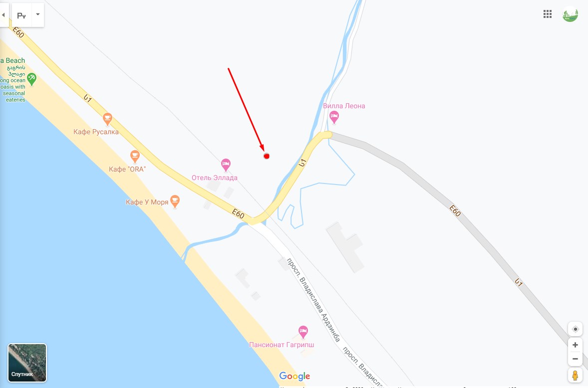588x388 pixels.
Task: Open the input language dropdown arrow
Action: click(x=38, y=14)
